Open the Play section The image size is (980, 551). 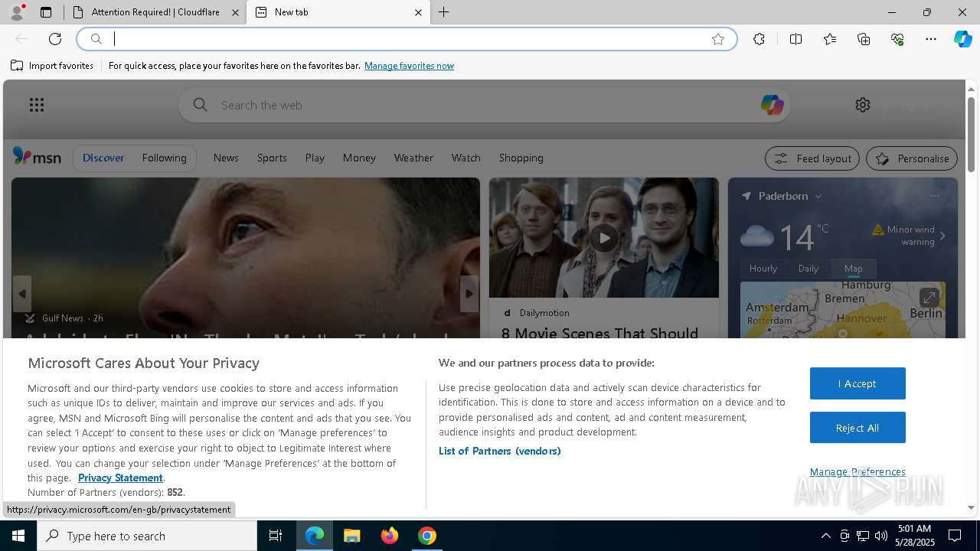coord(315,158)
